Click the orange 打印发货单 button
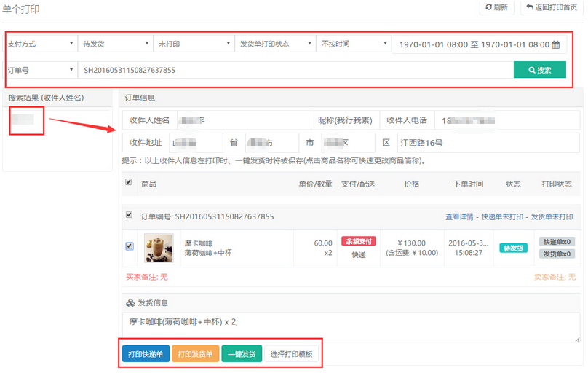Viewport: 588px width, 376px height. (x=195, y=354)
